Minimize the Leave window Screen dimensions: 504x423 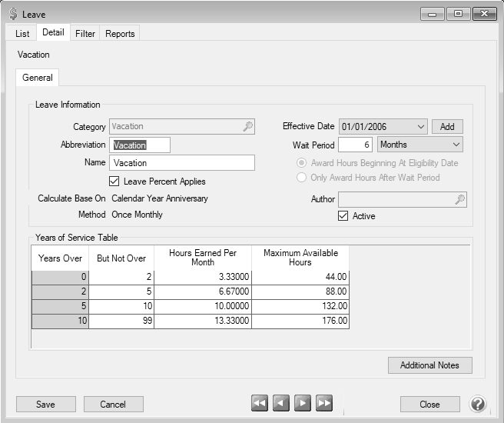(x=433, y=14)
